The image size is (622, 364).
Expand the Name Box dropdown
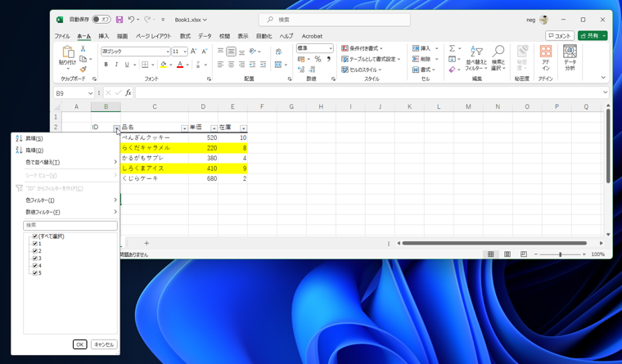[x=90, y=93]
